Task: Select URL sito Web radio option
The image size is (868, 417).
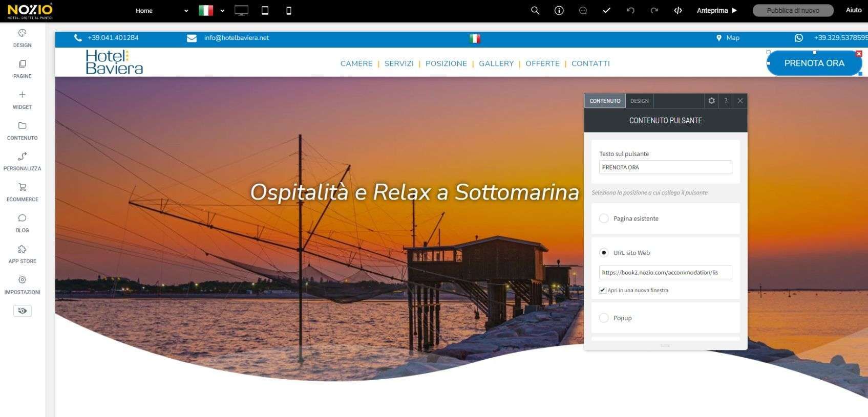Action: tap(604, 253)
